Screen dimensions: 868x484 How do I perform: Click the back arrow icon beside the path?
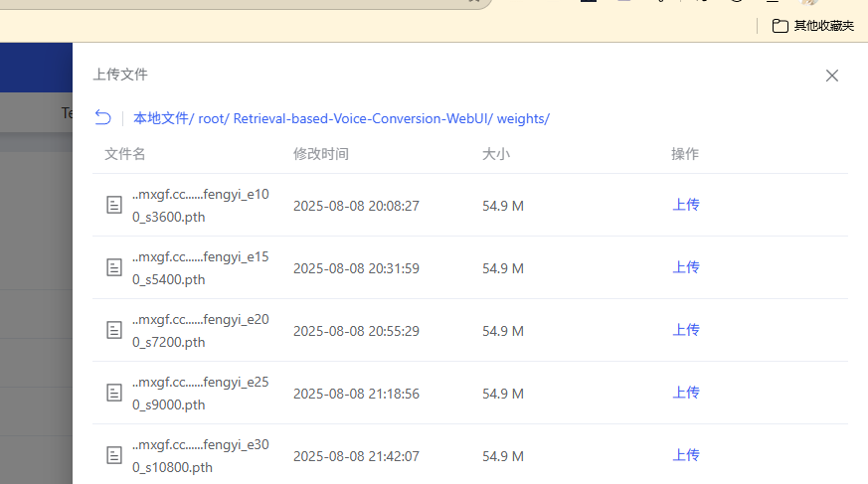pyautogui.click(x=103, y=117)
